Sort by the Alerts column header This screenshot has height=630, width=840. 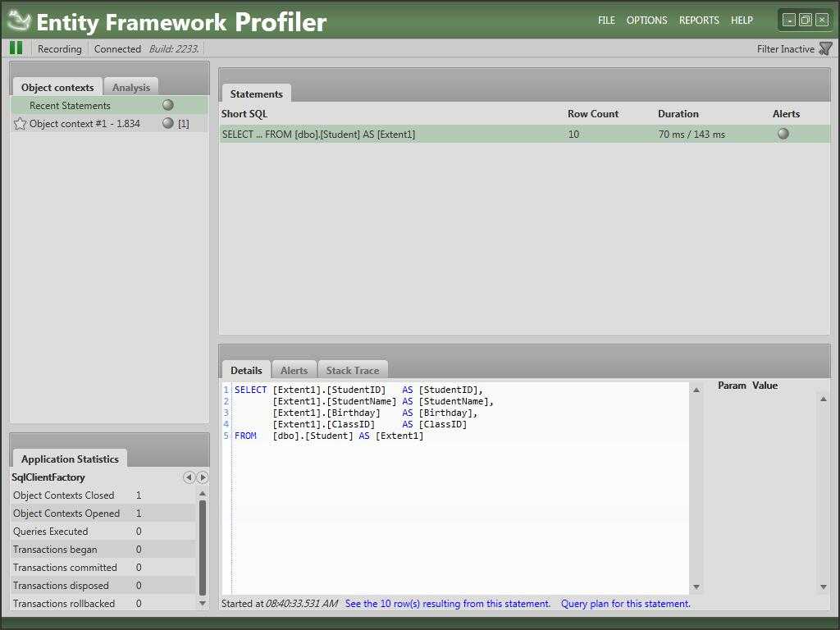coord(786,113)
